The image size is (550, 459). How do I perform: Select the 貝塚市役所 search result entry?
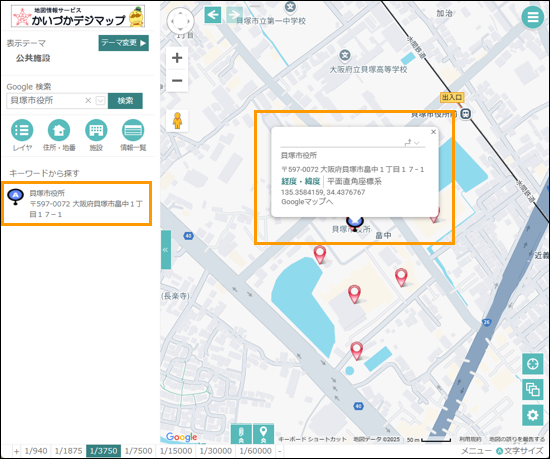point(76,203)
